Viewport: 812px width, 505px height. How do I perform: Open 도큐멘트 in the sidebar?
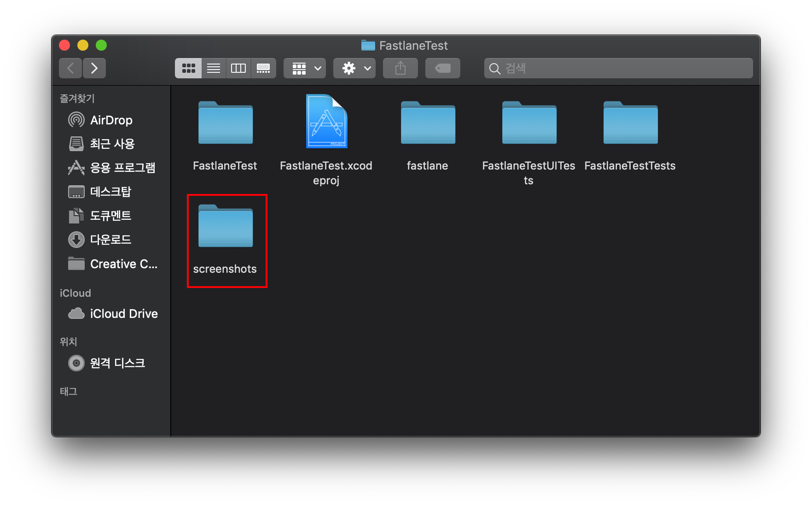click(x=111, y=216)
